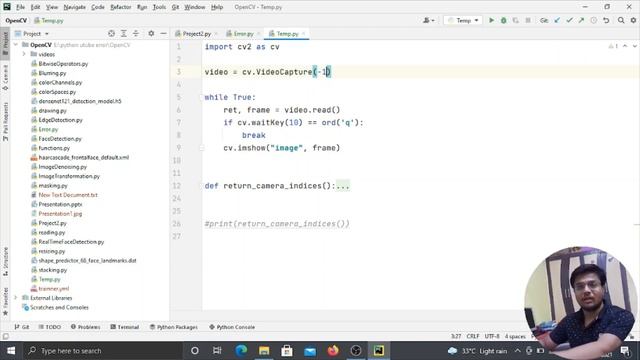Select Presentation.pptx file
640x360 pixels.
coord(60,204)
